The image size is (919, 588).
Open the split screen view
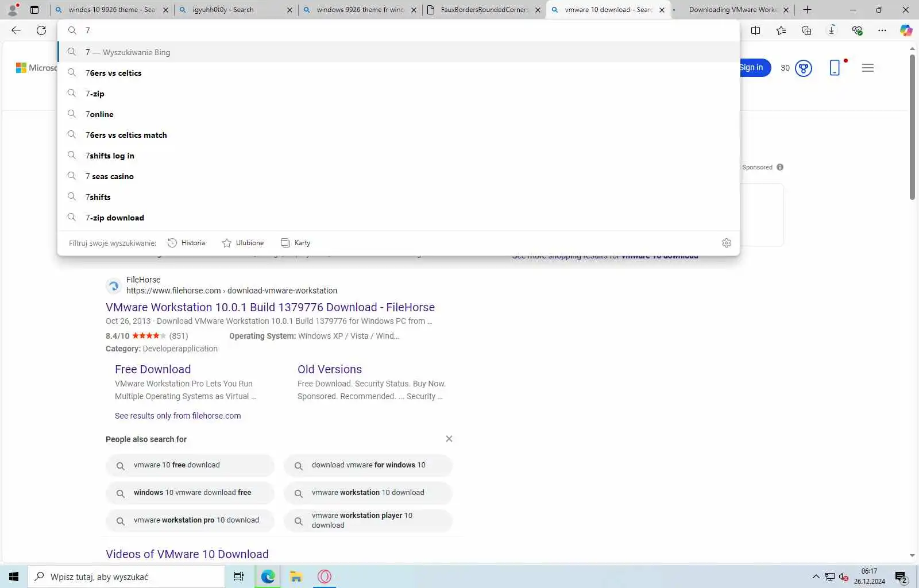tap(756, 30)
